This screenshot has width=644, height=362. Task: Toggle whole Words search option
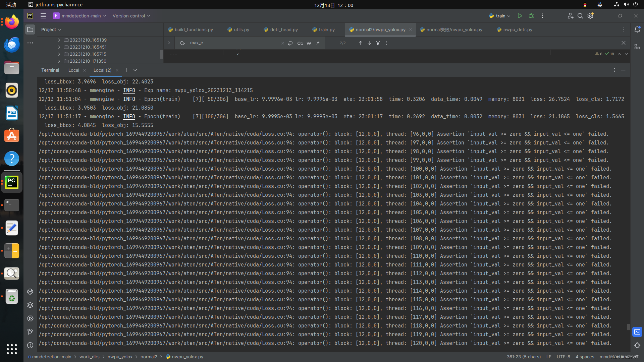pyautogui.click(x=309, y=43)
